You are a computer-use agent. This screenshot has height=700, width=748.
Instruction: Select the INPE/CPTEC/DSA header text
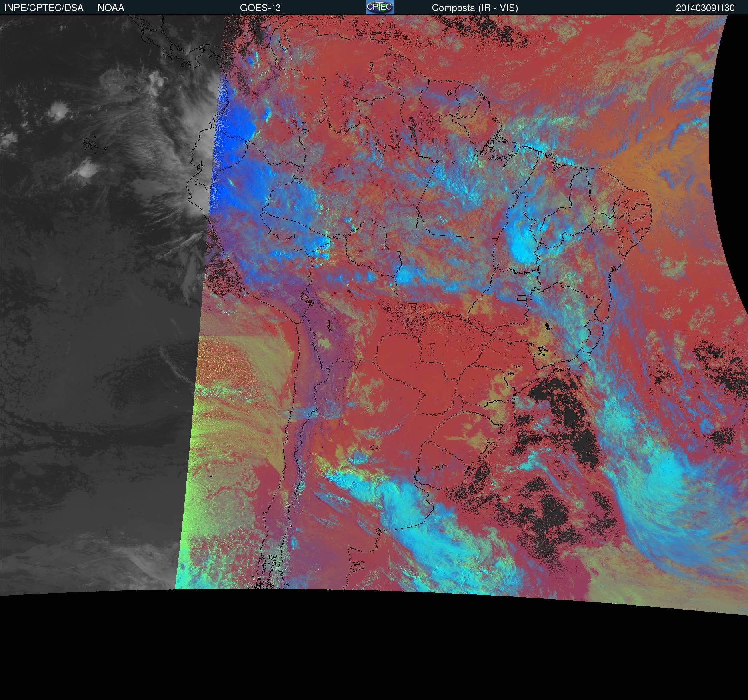point(44,8)
